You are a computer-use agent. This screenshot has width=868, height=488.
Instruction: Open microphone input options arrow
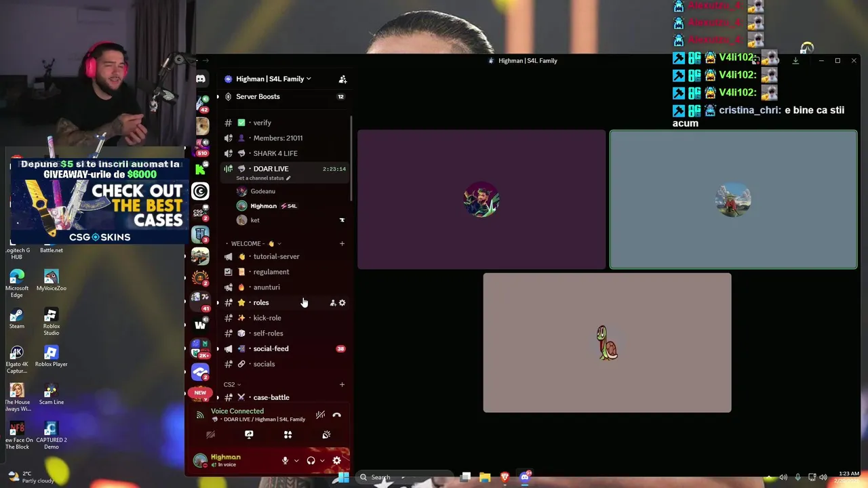pyautogui.click(x=296, y=461)
